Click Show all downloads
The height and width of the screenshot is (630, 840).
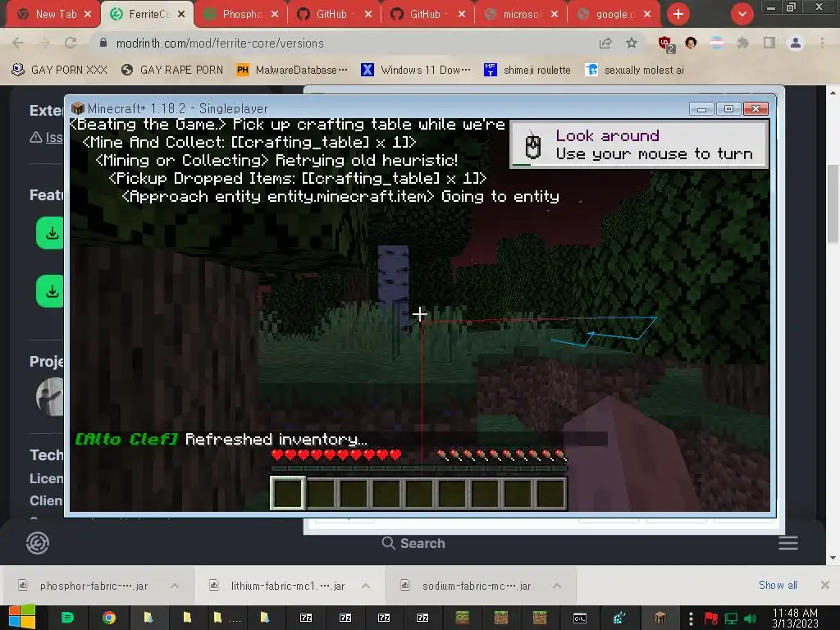(778, 585)
